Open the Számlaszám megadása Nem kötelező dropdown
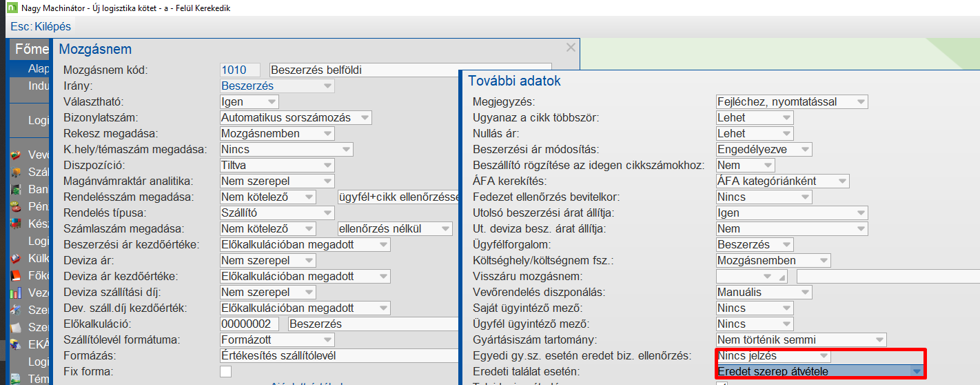The image size is (980, 385). pos(268,228)
